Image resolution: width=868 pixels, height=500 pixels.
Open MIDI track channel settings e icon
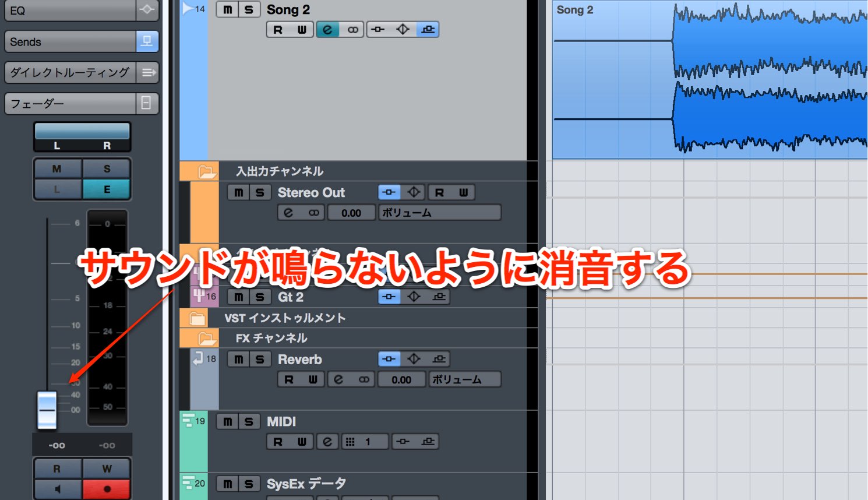[328, 442]
